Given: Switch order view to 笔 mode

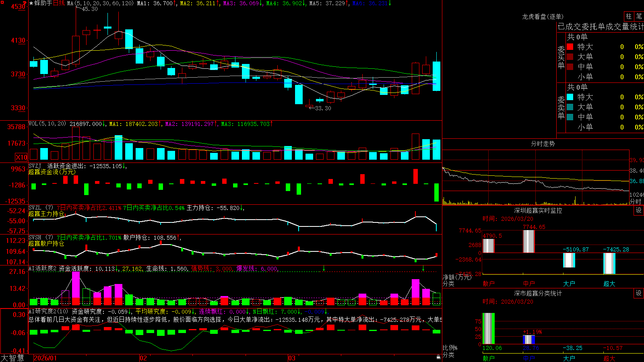Looking at the screenshot, I should pyautogui.click(x=639, y=16).
